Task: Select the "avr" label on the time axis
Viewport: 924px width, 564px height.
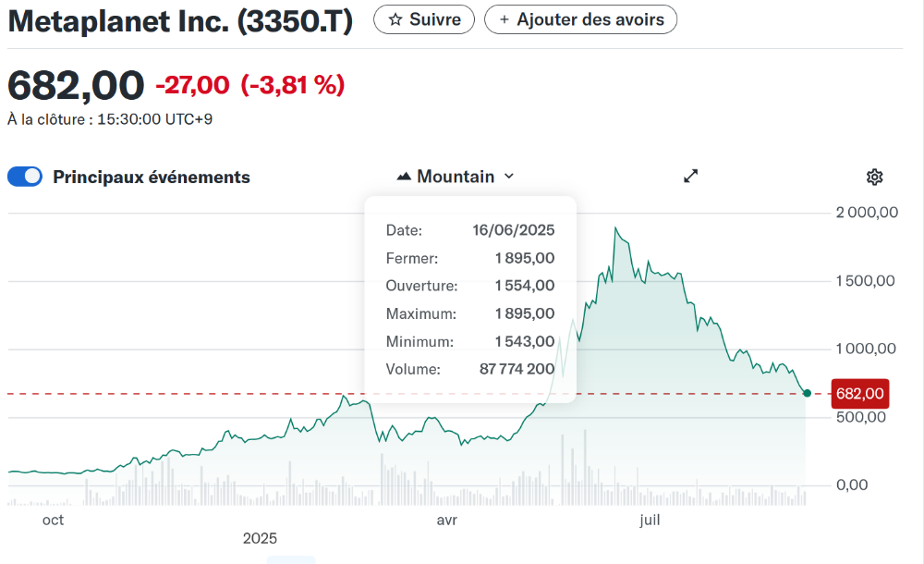Action: pyautogui.click(x=446, y=521)
